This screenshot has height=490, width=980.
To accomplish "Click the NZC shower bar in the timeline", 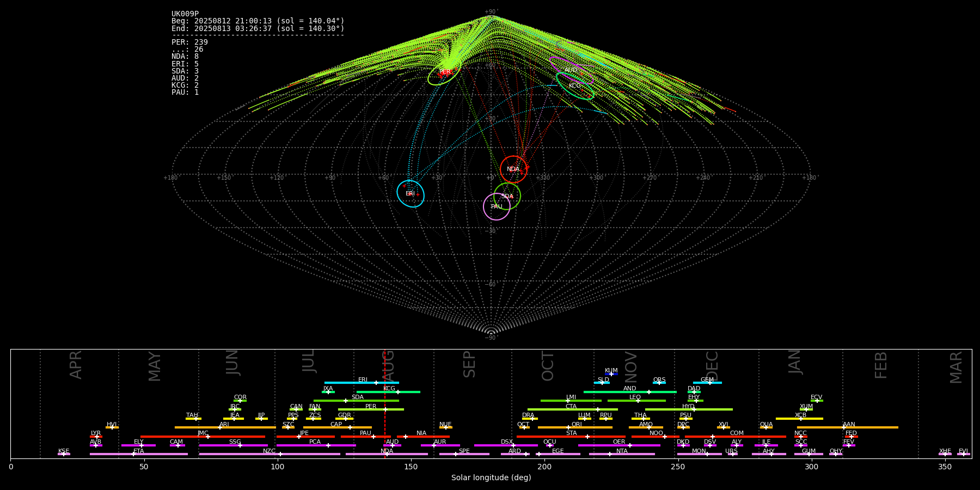I will tap(269, 454).
